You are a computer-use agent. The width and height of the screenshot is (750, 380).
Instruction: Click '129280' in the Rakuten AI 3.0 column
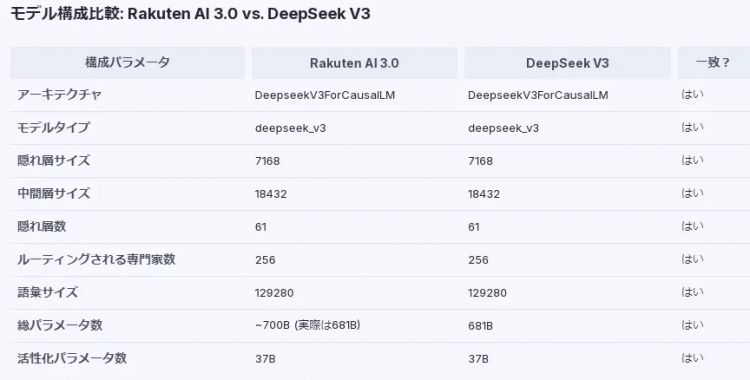[275, 293]
